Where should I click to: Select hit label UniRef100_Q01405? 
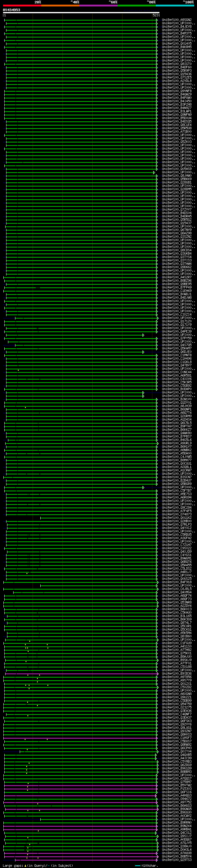[177, 43]
